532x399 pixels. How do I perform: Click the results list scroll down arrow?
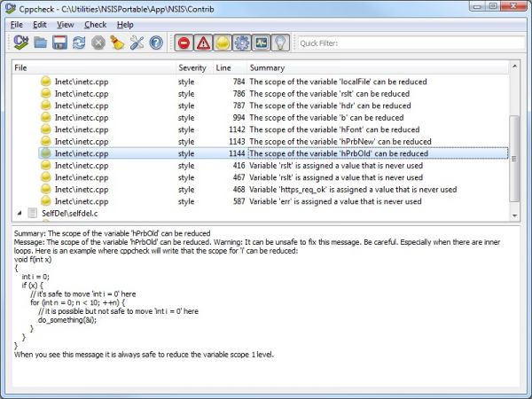coord(514,215)
